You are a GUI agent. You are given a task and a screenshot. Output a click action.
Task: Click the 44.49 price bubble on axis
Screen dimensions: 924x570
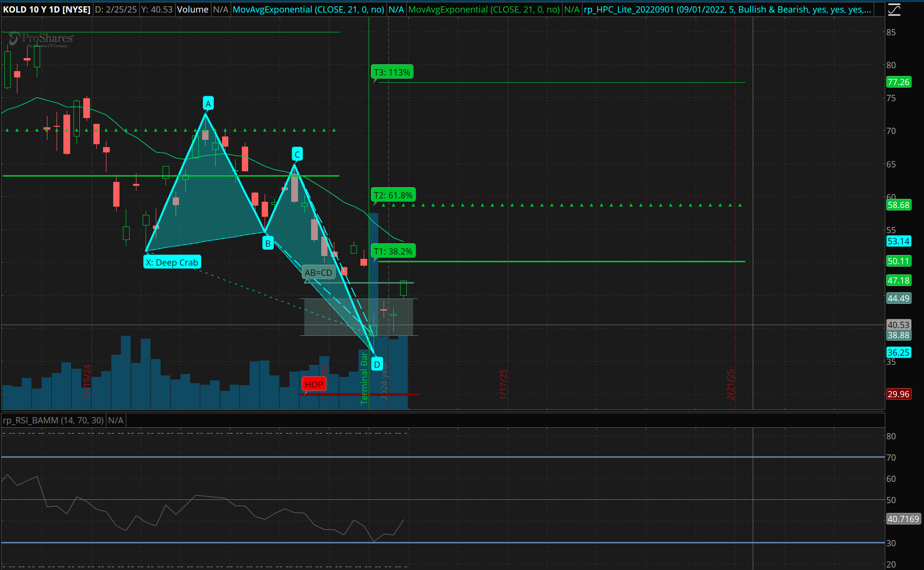click(898, 299)
